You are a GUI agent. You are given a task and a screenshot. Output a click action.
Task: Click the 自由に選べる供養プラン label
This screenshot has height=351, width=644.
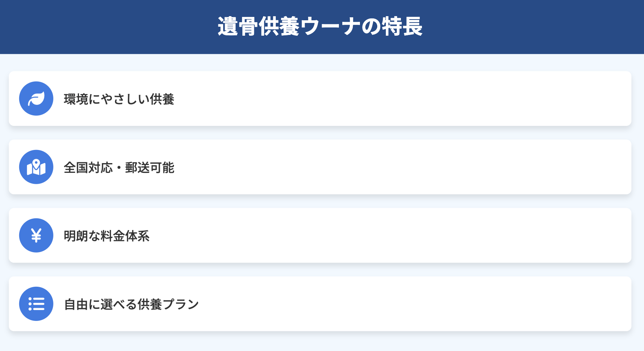pyautogui.click(x=131, y=304)
